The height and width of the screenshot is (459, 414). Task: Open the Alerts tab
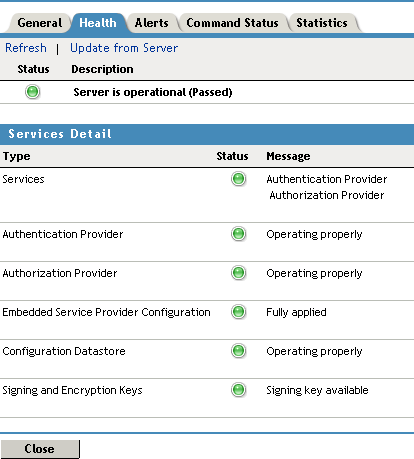tap(152, 23)
